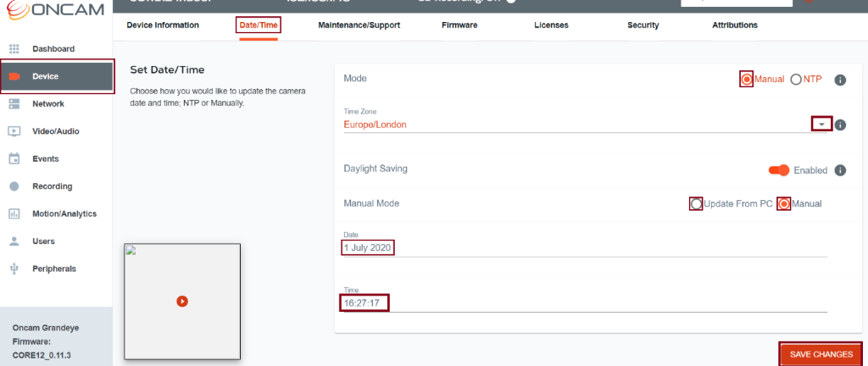Click the info icon beside Time Zone

coord(840,125)
